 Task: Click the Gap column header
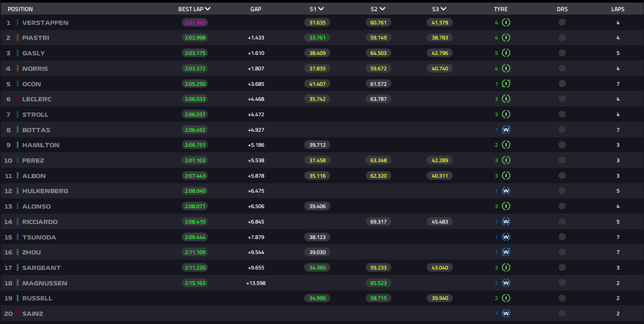[256, 9]
